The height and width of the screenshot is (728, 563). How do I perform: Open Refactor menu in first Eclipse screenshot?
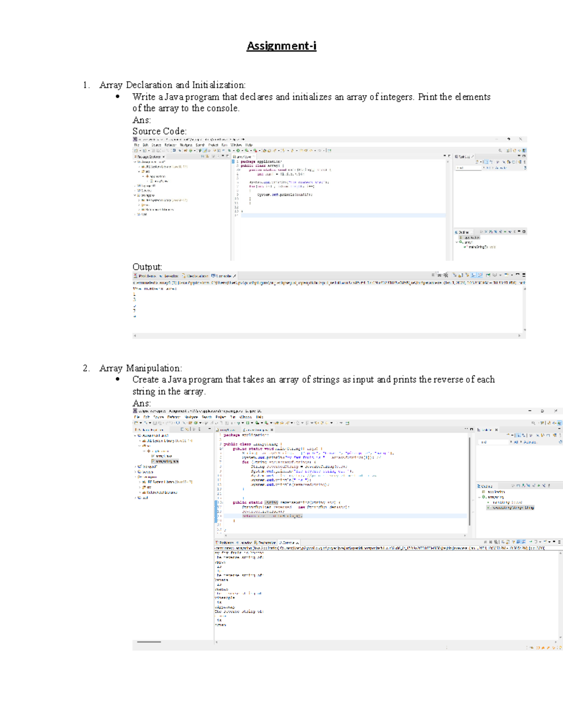tap(171, 145)
